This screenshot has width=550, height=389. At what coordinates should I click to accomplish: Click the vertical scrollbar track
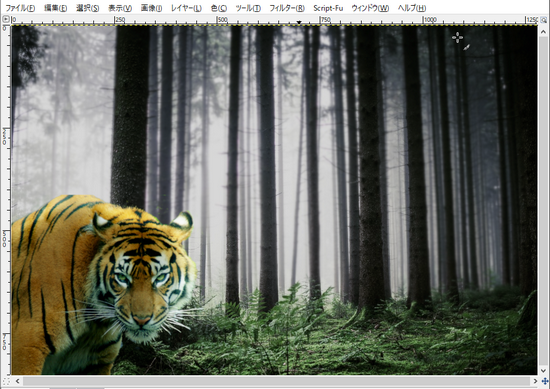pos(544,201)
